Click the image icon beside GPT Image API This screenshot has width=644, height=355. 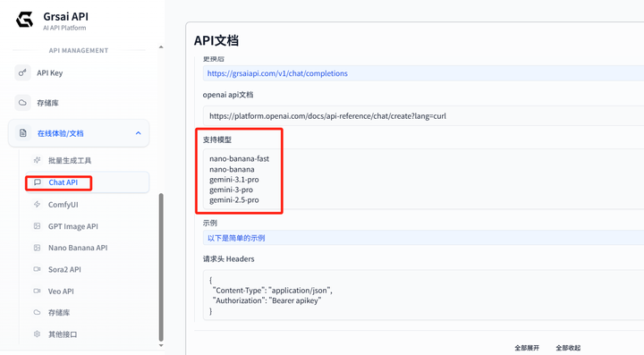click(x=37, y=226)
